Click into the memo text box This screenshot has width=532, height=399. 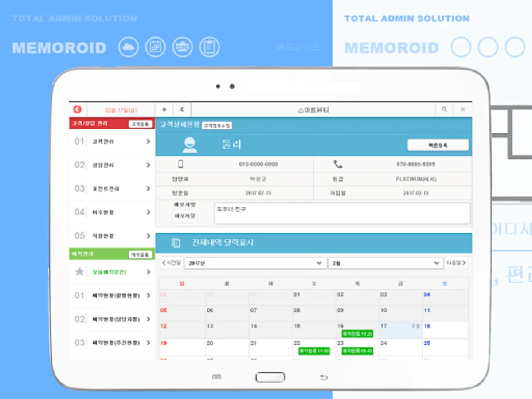coord(342,213)
